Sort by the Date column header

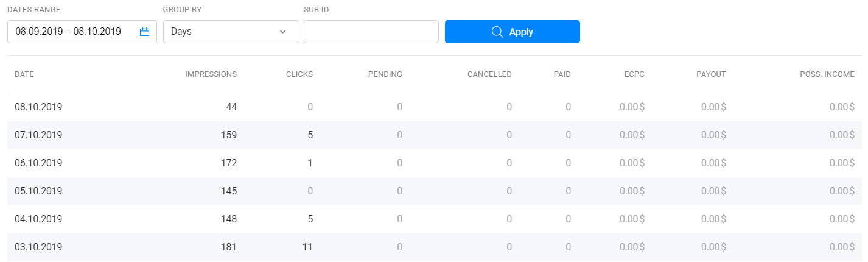click(x=24, y=74)
